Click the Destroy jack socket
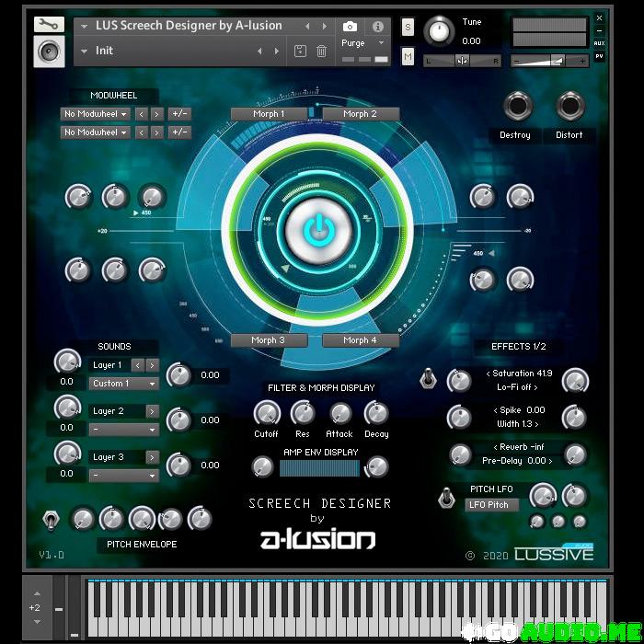 [517, 106]
